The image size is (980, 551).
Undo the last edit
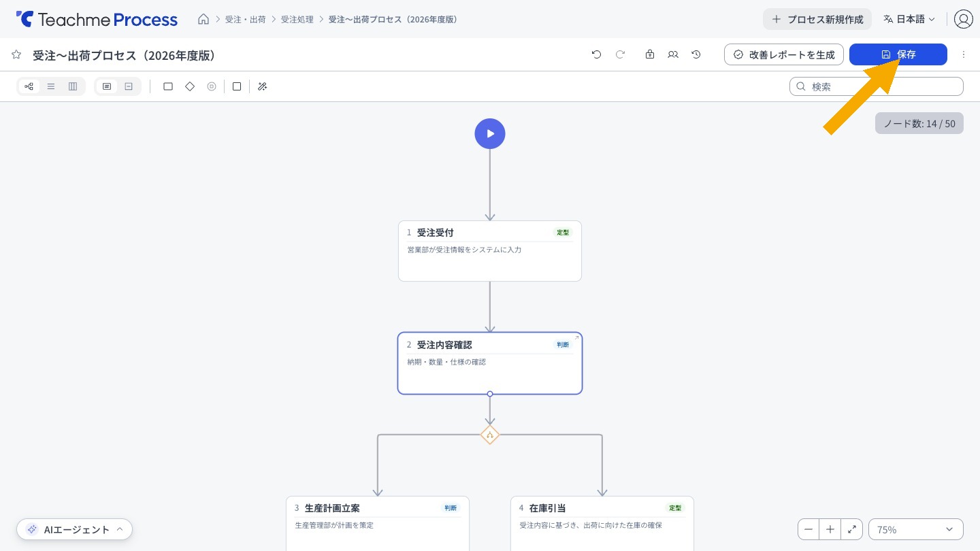pos(597,54)
